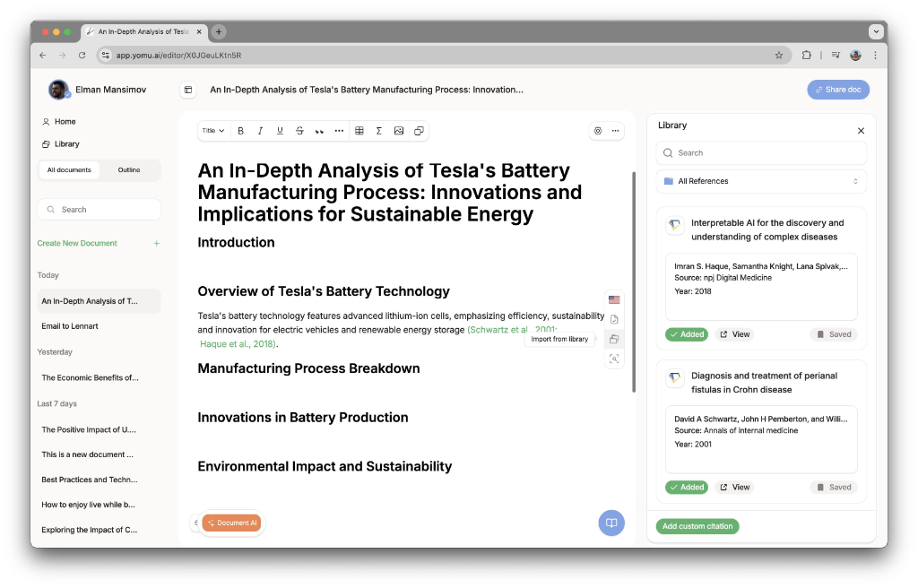Insert a math formula with the sigma icon
Viewport: 918px width, 588px height.
pyautogui.click(x=379, y=131)
